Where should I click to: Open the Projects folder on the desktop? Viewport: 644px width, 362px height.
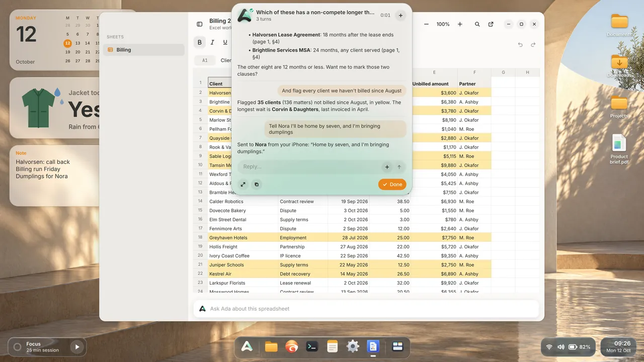pos(619,106)
